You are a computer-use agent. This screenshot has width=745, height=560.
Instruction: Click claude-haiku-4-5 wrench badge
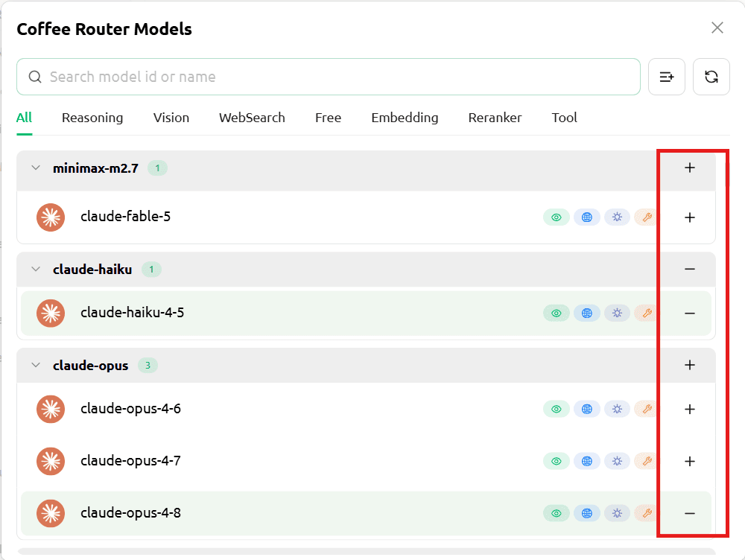tap(646, 314)
